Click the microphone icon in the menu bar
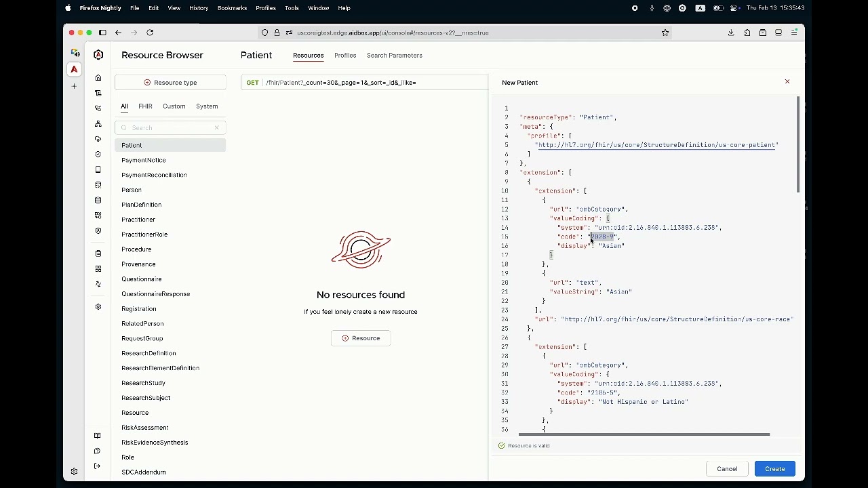This screenshot has height=488, width=868. click(652, 8)
